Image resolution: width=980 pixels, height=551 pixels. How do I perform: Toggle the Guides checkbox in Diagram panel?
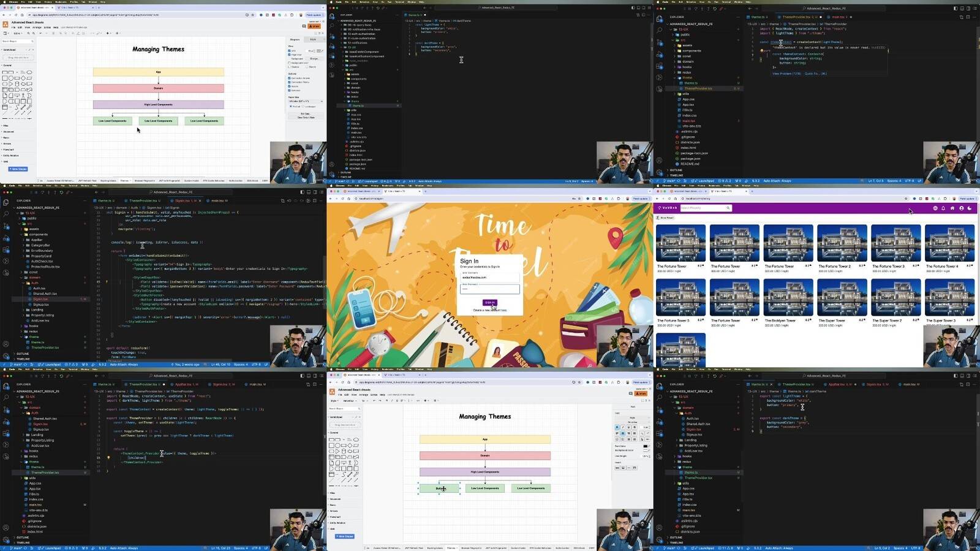[289, 86]
